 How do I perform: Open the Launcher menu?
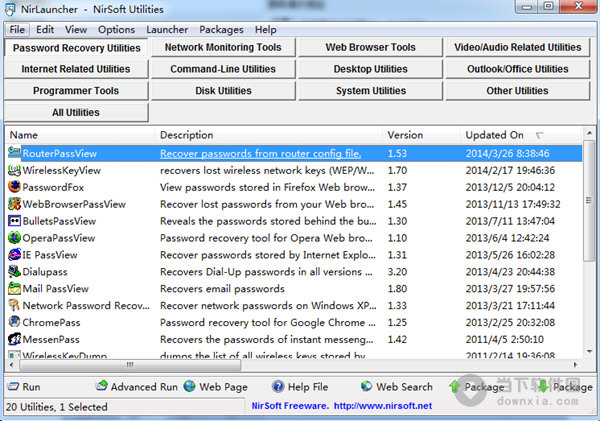pos(167,29)
